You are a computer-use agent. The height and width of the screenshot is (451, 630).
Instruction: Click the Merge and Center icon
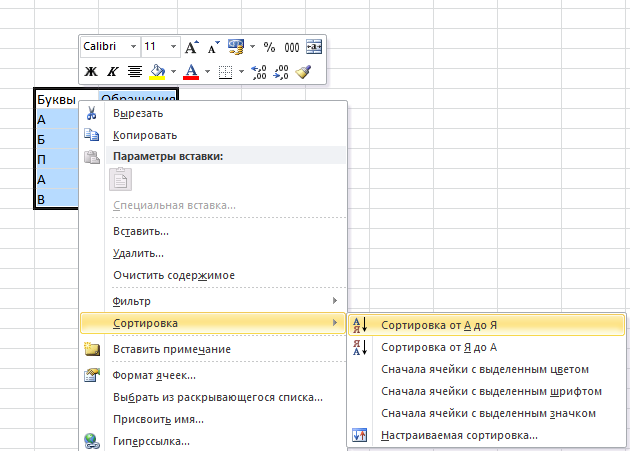pos(314,47)
